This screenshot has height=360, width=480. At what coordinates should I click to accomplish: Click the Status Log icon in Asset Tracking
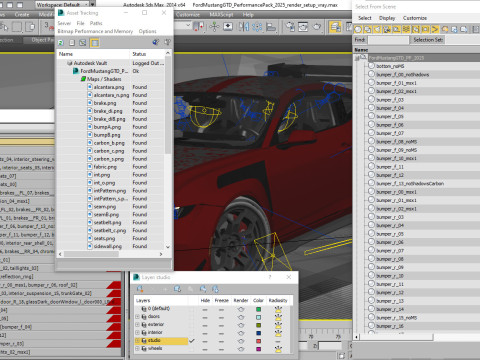72,42
